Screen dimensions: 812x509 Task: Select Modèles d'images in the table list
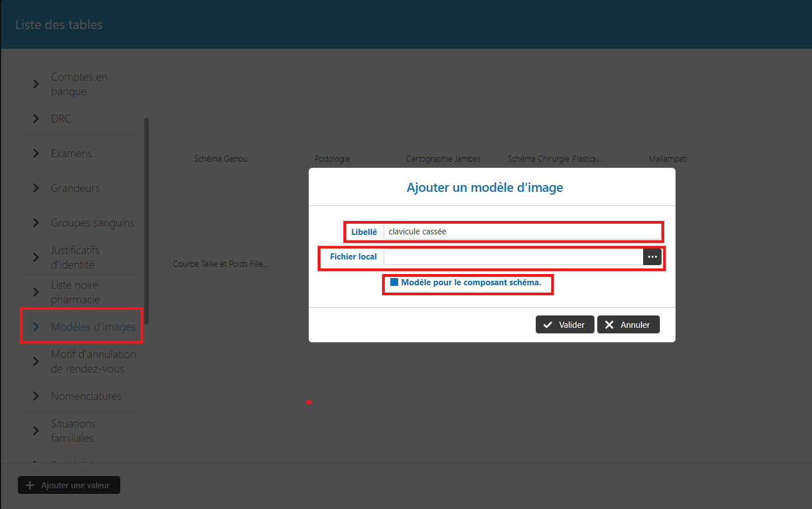(x=93, y=327)
